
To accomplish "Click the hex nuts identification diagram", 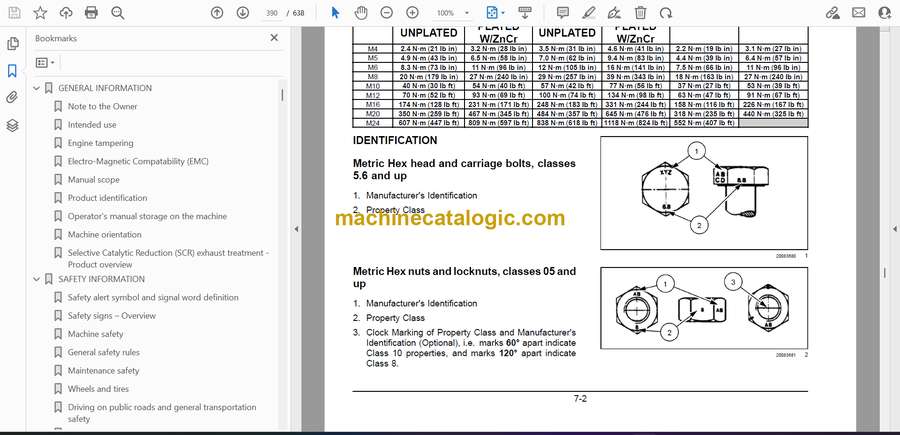I will 704,308.
